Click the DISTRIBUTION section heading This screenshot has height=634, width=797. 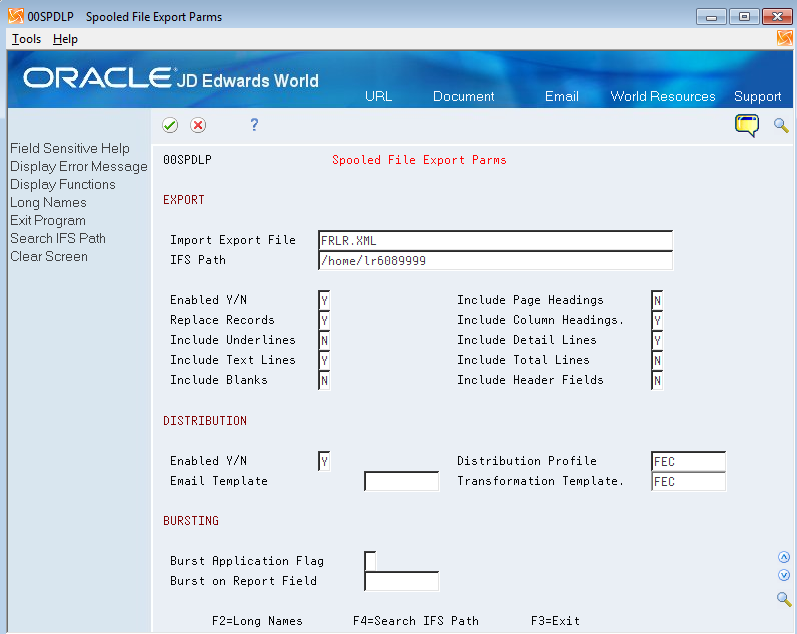205,421
